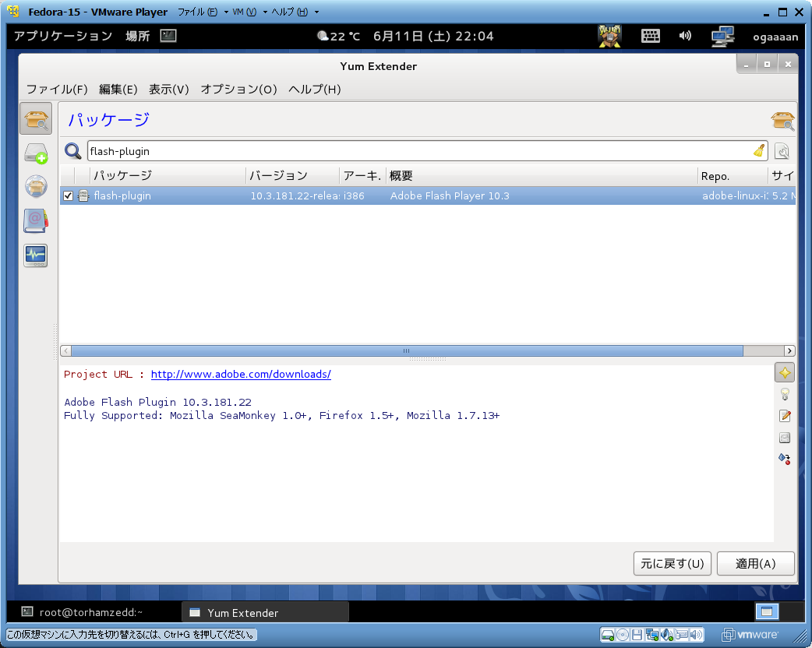This screenshot has height=648, width=812.
Task: Show package dependencies icon
Action: tap(785, 459)
